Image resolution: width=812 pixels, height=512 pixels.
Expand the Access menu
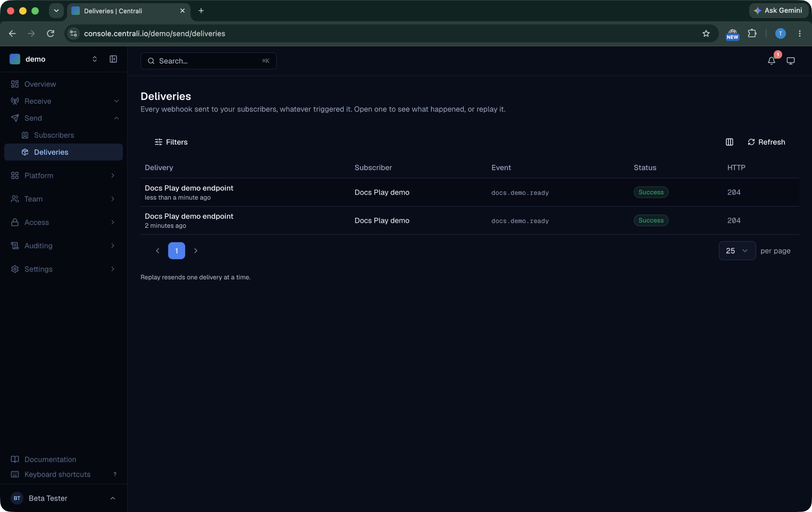pos(63,222)
